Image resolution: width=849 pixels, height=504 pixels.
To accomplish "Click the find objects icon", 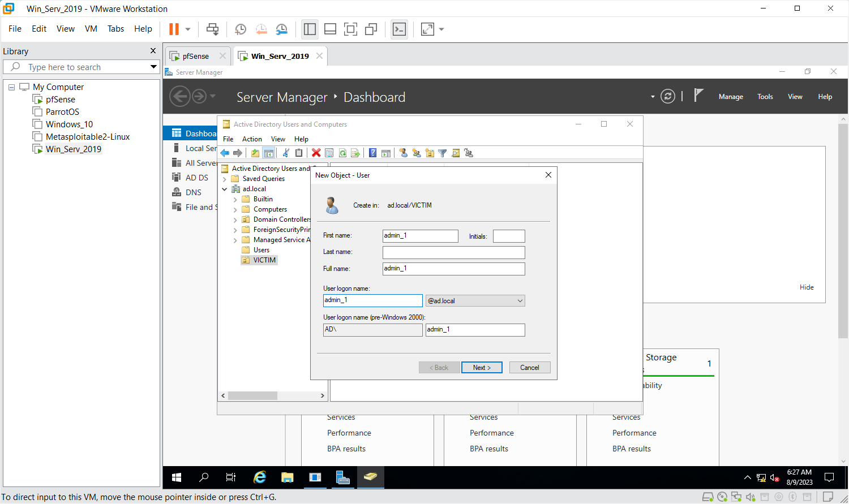I will click(x=456, y=153).
